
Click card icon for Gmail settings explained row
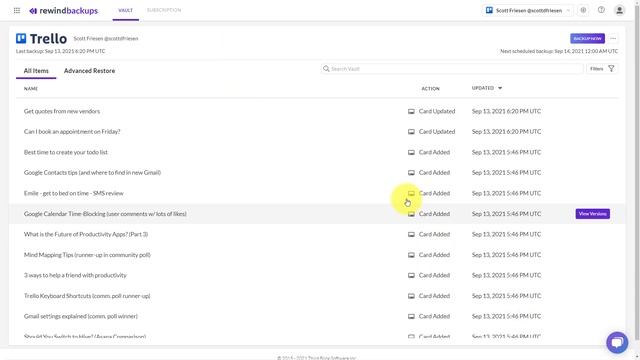(x=411, y=316)
